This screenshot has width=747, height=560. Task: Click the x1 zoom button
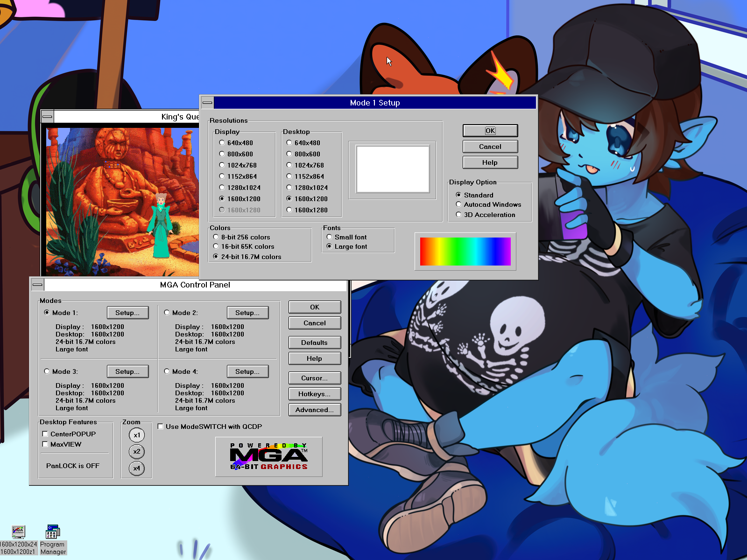(137, 435)
